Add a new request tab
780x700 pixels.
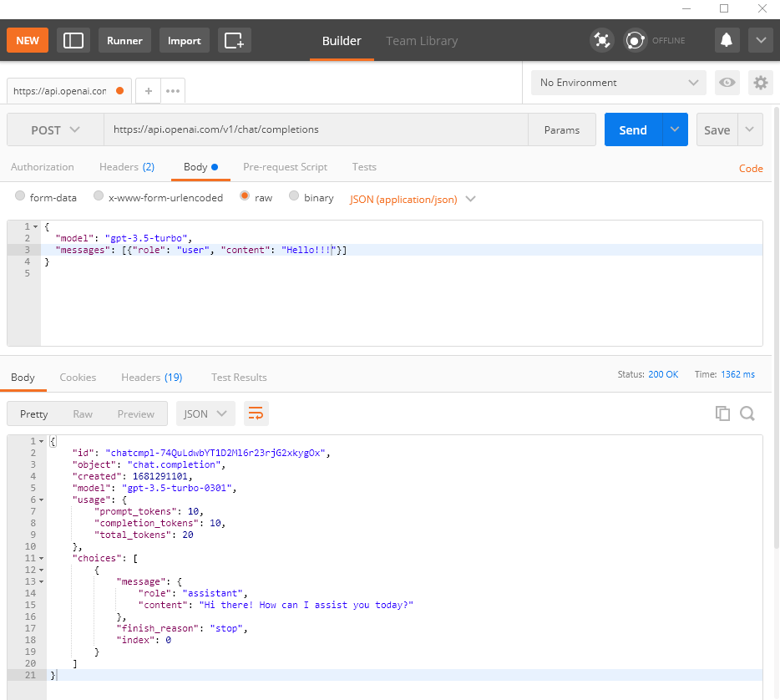click(x=149, y=91)
